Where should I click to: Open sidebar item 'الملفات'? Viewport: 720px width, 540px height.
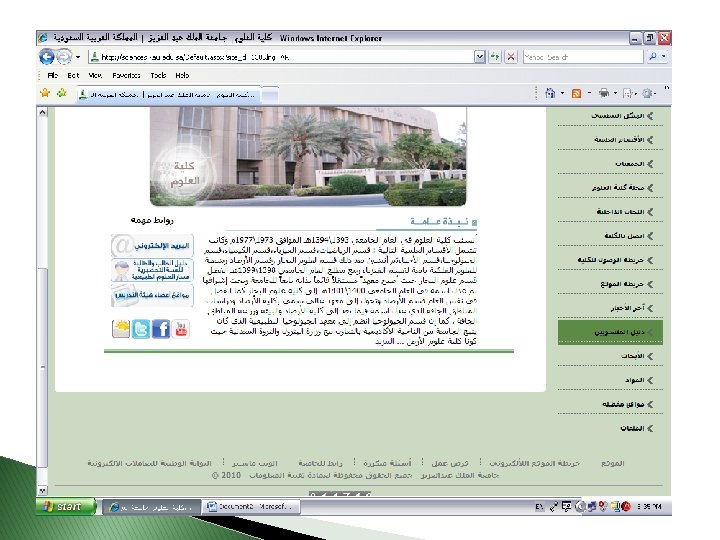pos(632,428)
